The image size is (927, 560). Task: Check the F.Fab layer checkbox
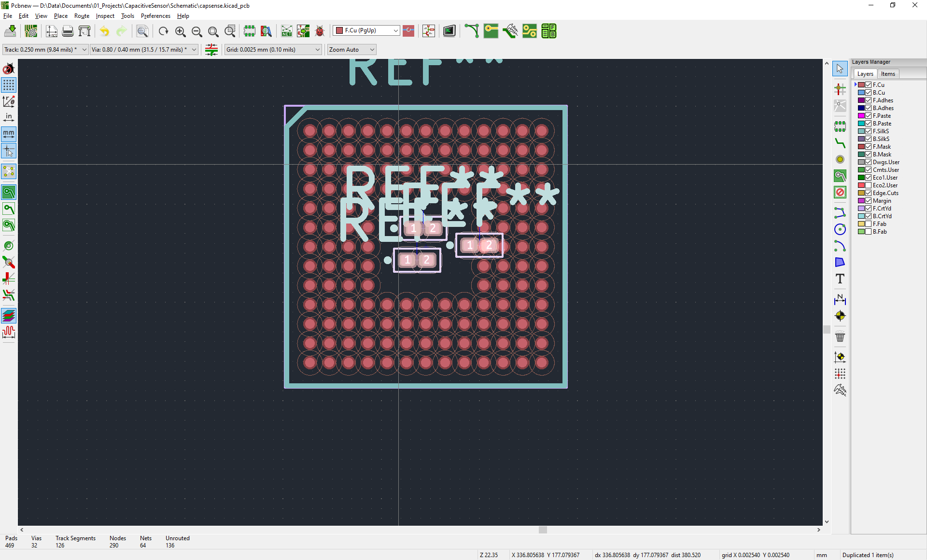[x=868, y=224]
